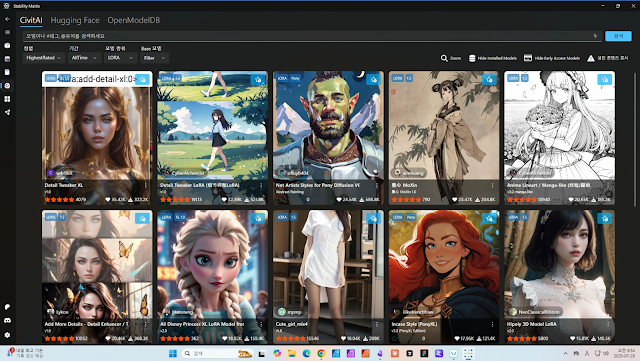640x361 pixels.
Task: Click the blue search button
Action: tap(618, 36)
